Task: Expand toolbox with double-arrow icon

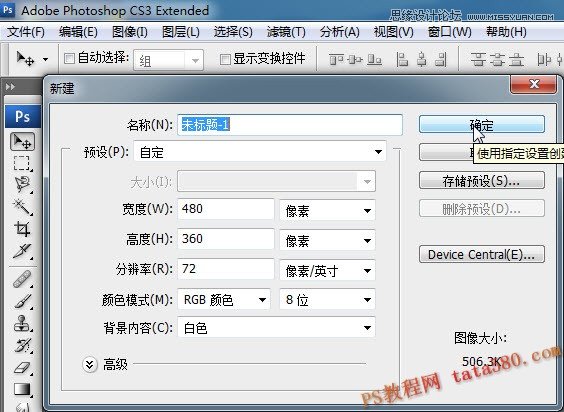Action: point(10,87)
